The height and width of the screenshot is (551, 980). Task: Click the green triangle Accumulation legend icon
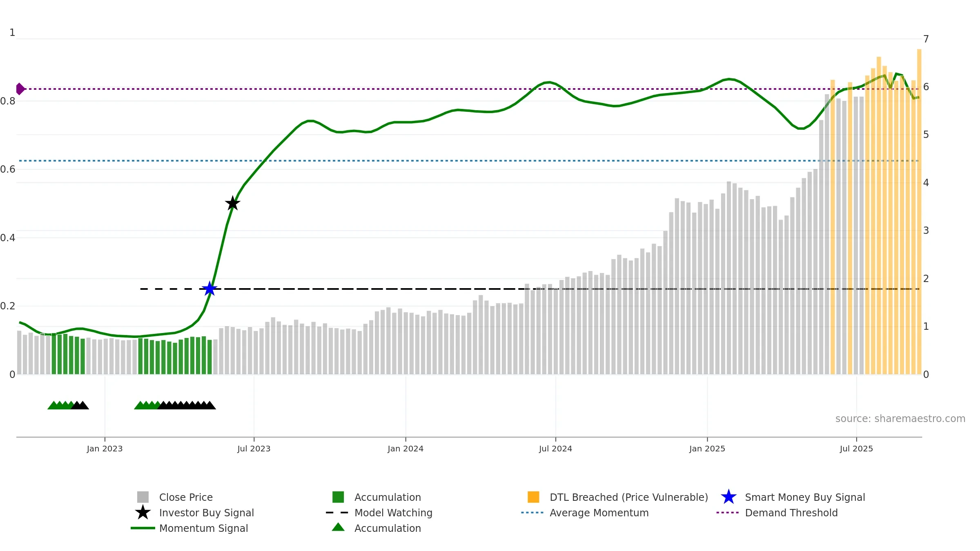(x=338, y=527)
